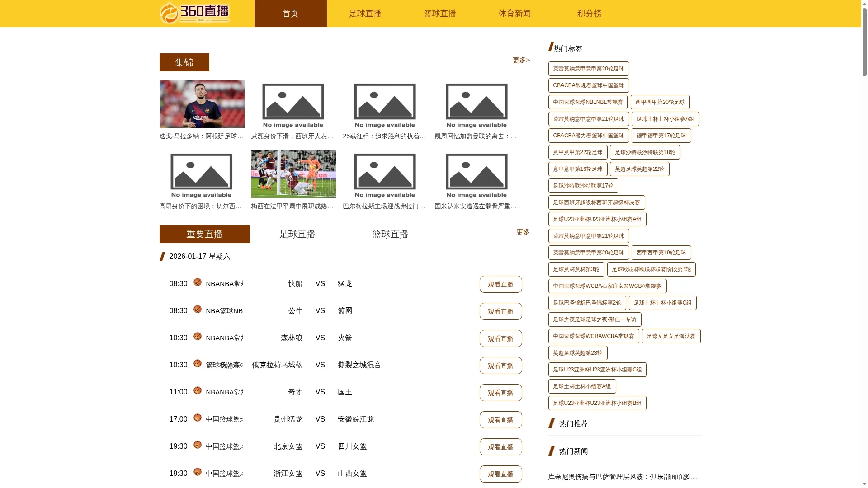The height and width of the screenshot is (488, 868).
Task: Open the 迭戈·马拉多纳 highlight thumbnail
Action: coord(202,104)
